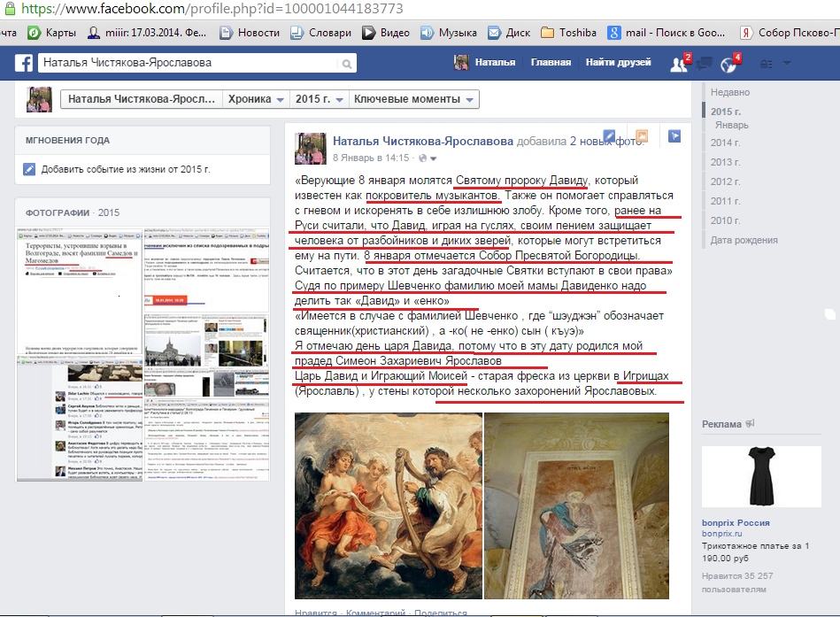Screen dimensions: 840x617
Task: Select Наталья Чистякова-Яросл... in the timeline bar
Action: [x=142, y=99]
